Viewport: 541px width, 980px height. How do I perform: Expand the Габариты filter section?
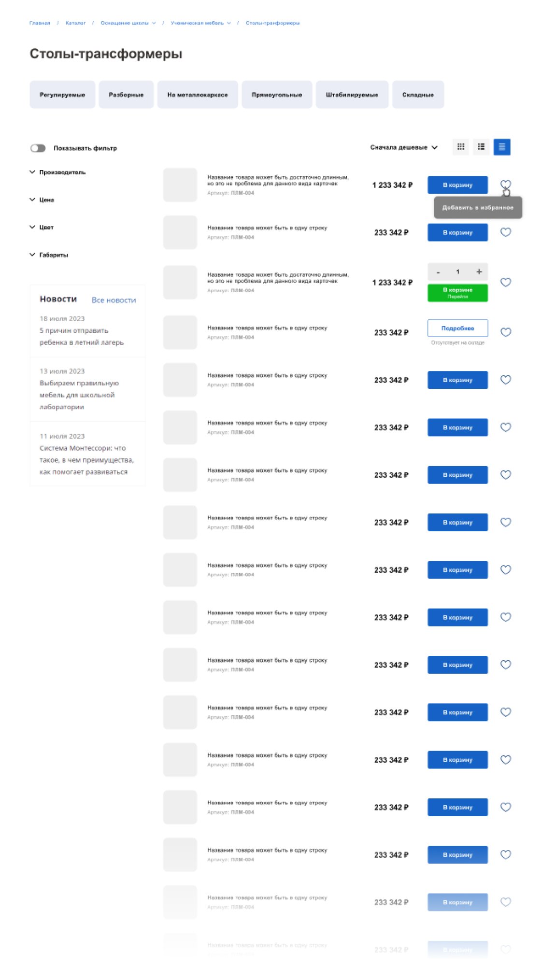pos(49,255)
